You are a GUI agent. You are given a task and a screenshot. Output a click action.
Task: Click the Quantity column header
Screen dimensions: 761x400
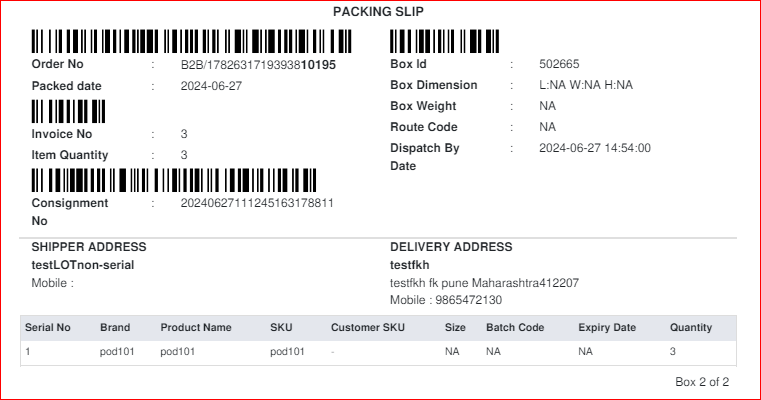coord(691,328)
